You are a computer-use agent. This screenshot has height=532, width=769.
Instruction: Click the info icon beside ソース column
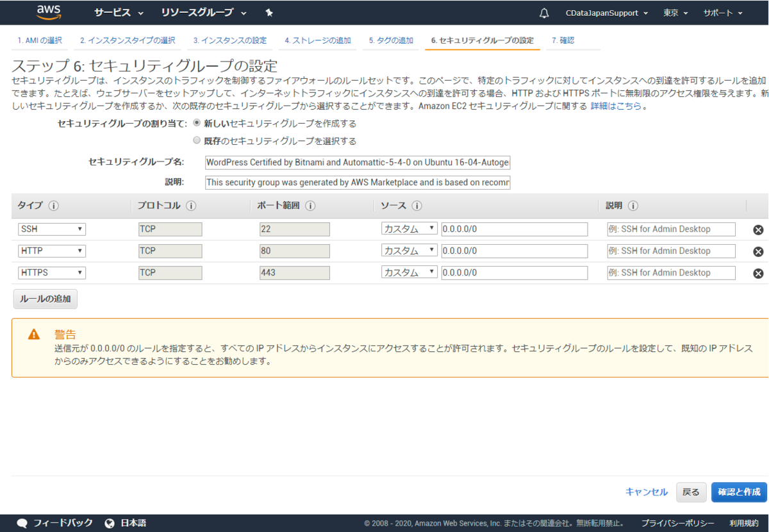pos(417,206)
